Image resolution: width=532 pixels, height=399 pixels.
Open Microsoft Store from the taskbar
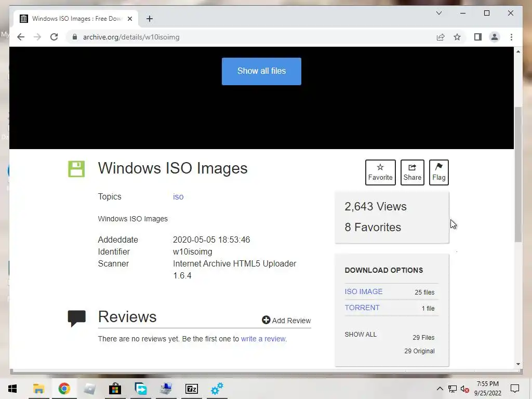click(115, 389)
